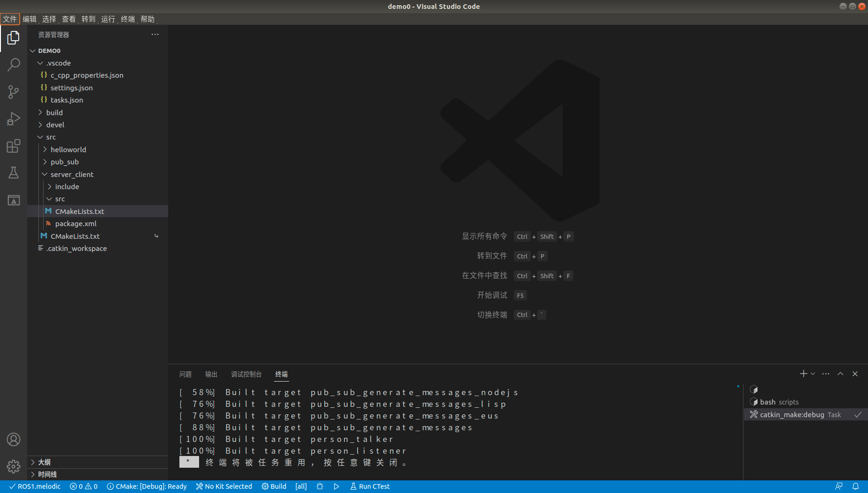Open package.xml file
Screen dimensions: 868x493
pos(97,223)
